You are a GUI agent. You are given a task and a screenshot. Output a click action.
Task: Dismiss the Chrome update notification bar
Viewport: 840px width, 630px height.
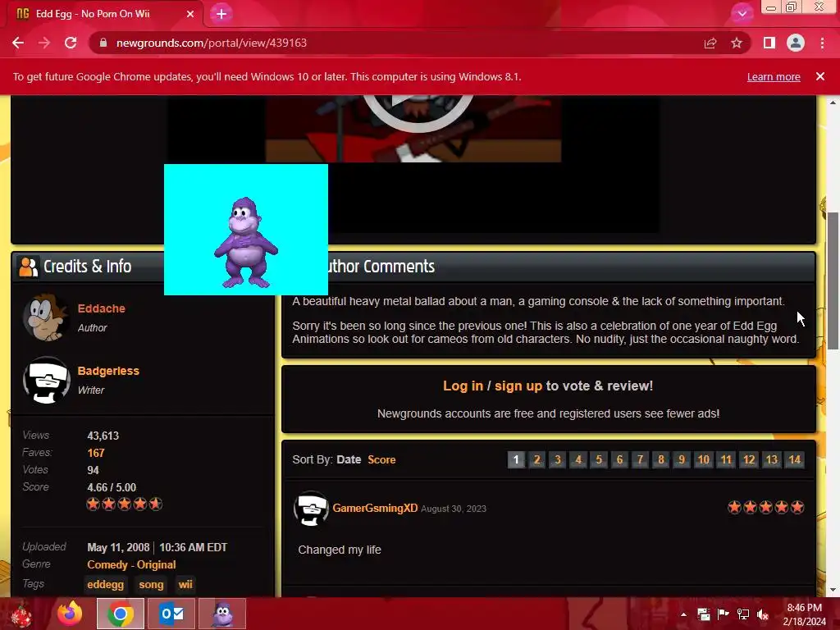coord(820,76)
